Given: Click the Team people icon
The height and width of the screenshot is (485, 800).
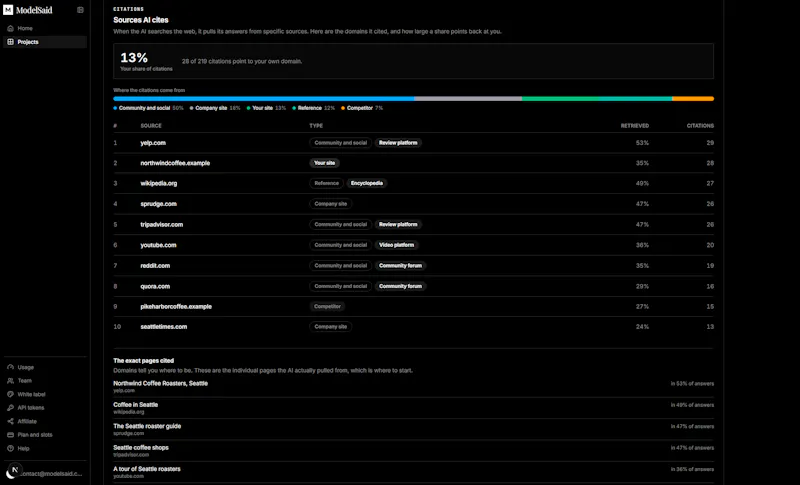Looking at the screenshot, I should [x=10, y=380].
